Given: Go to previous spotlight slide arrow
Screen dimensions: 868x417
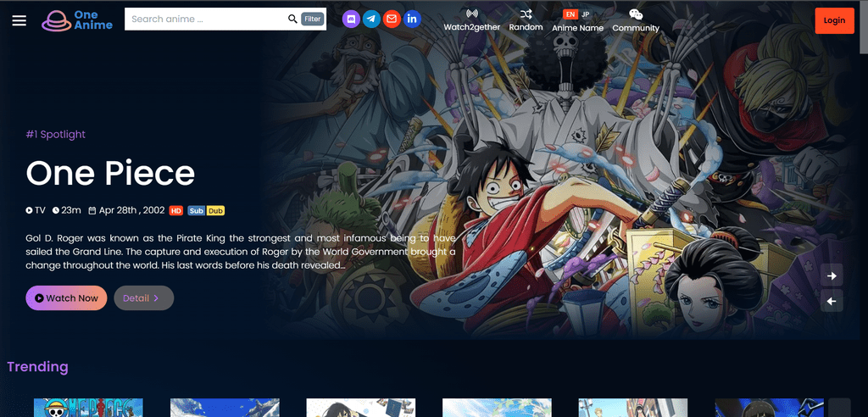Looking at the screenshot, I should (x=832, y=301).
